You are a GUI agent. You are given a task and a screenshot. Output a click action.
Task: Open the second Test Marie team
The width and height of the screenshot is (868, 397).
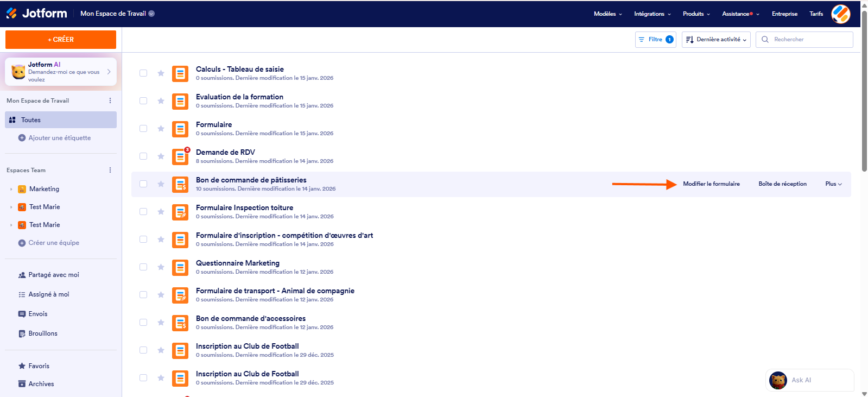[45, 225]
